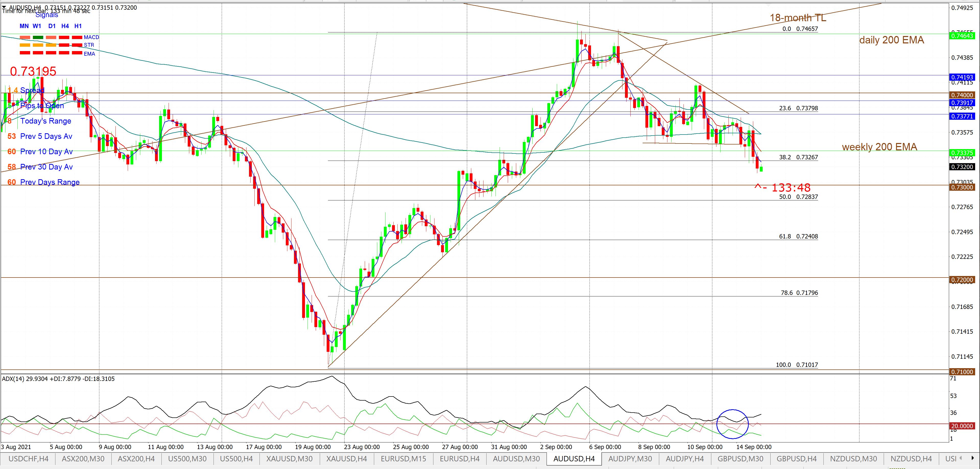This screenshot has width=980, height=469.
Task: Click the H4 signals column header
Action: click(x=65, y=26)
